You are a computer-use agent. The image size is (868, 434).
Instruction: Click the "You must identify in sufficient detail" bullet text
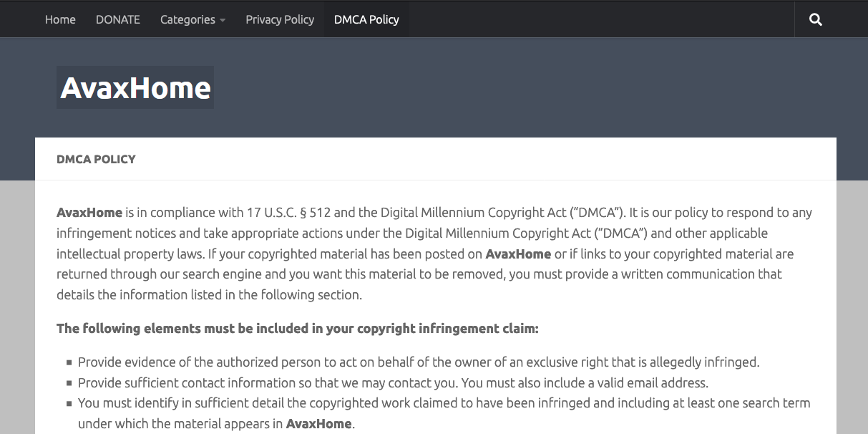(x=444, y=402)
